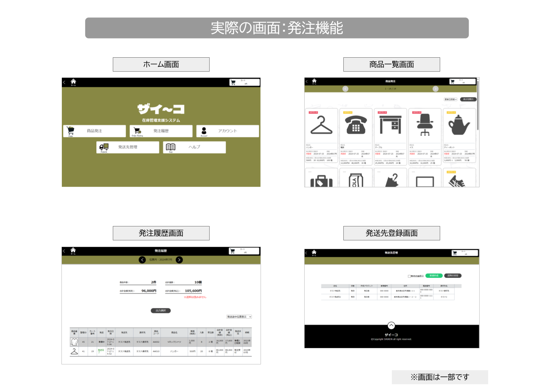This screenshot has width=554, height=392.
Task: Click the Vネックシャツ product name cell
Action: (174, 342)
